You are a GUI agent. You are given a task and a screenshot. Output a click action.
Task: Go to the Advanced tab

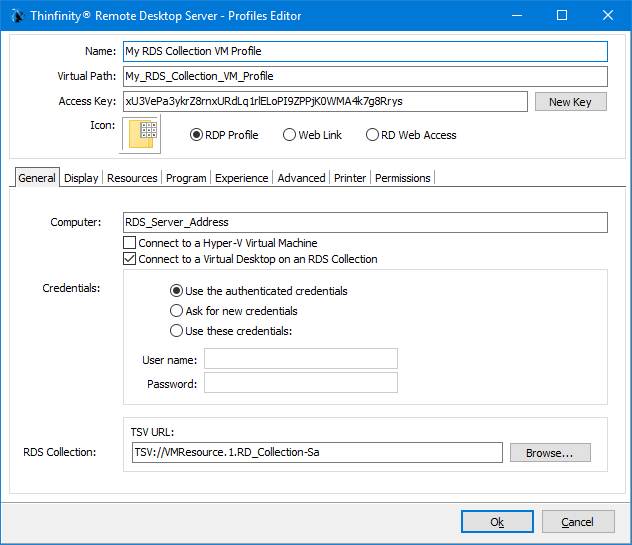click(301, 178)
